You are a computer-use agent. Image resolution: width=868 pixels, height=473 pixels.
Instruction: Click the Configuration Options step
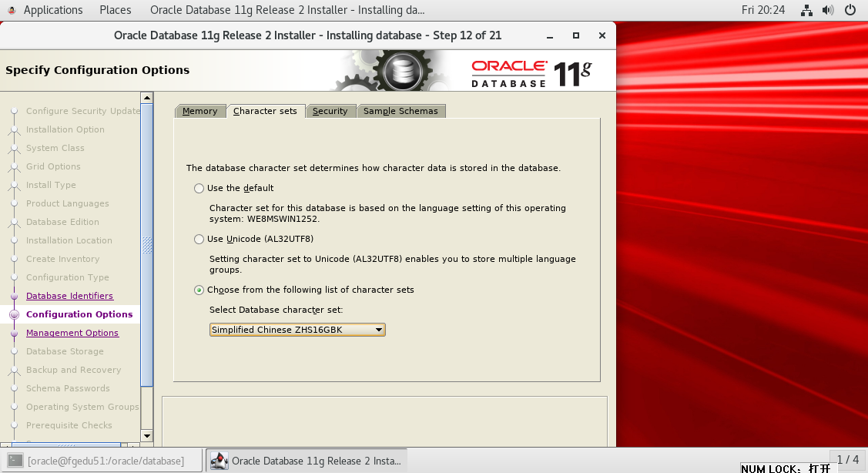[x=79, y=314]
